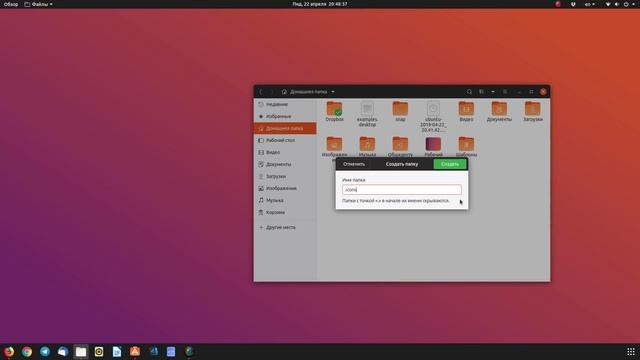Click Отменить in the create folder dialog

(x=354, y=164)
